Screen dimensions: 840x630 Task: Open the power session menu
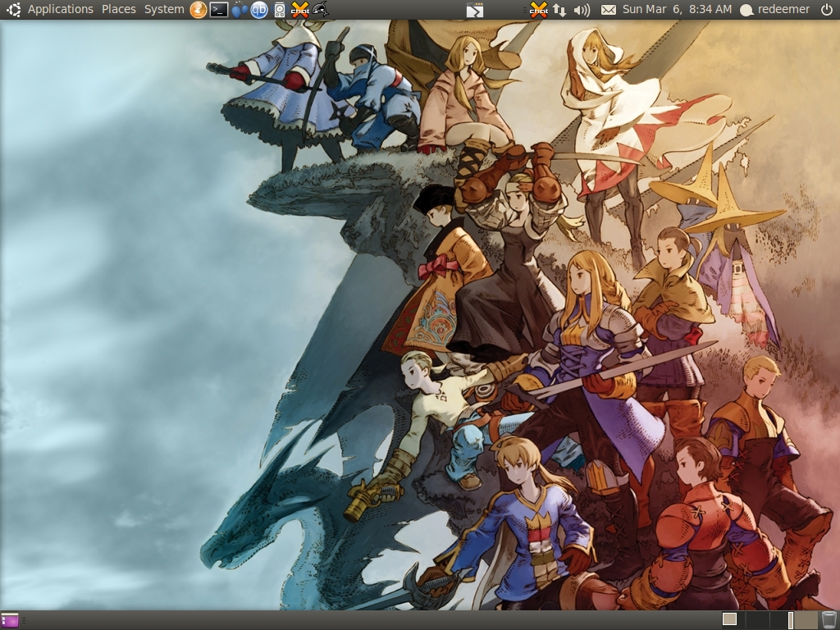click(x=827, y=9)
